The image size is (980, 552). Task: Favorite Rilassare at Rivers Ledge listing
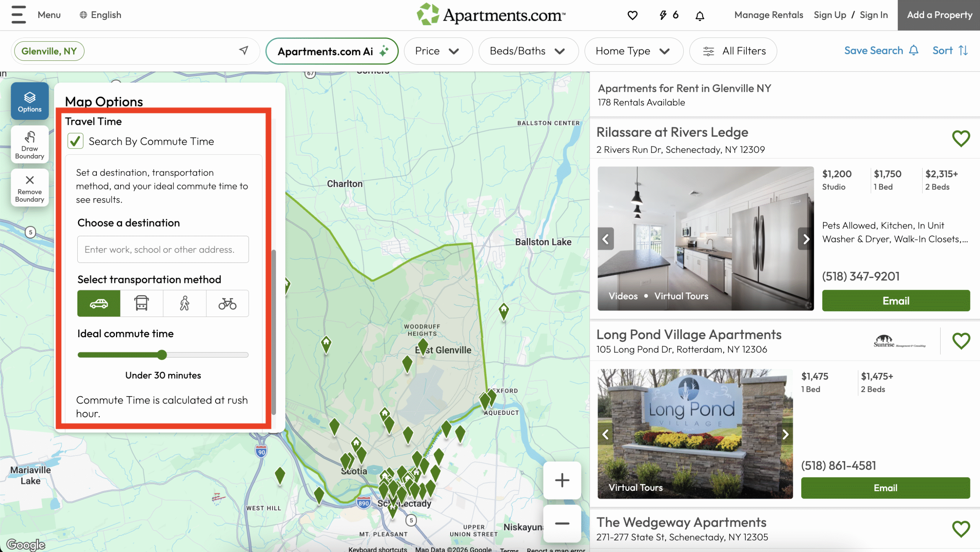click(x=961, y=139)
